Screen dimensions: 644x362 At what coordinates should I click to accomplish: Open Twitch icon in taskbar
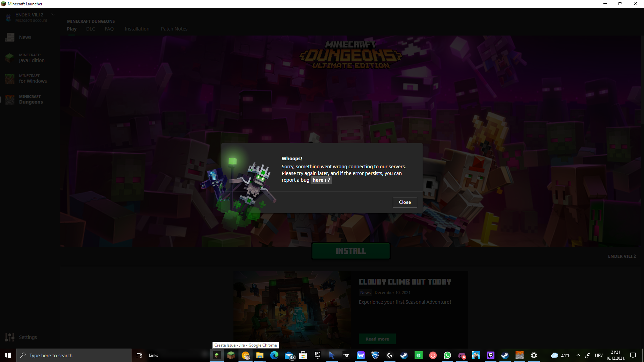click(490, 355)
